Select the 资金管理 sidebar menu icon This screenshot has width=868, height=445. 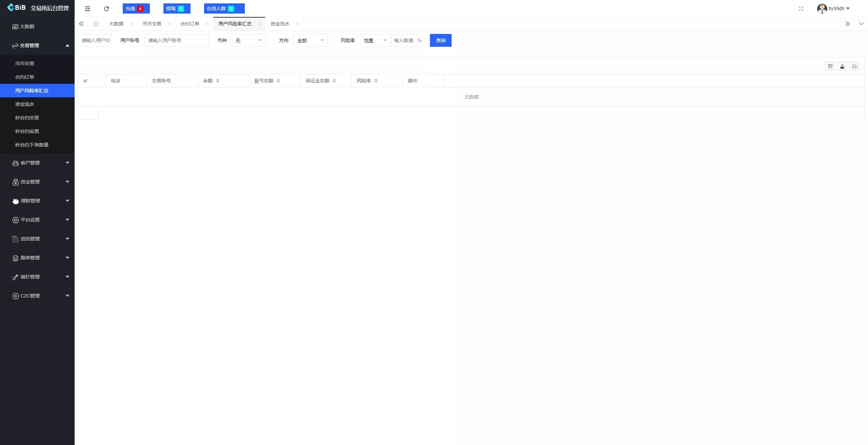[16, 182]
